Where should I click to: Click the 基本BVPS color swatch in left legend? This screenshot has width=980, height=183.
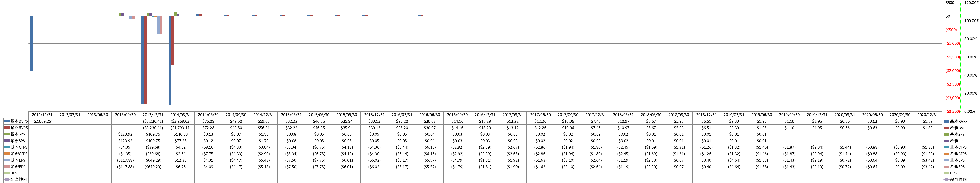tap(7, 121)
